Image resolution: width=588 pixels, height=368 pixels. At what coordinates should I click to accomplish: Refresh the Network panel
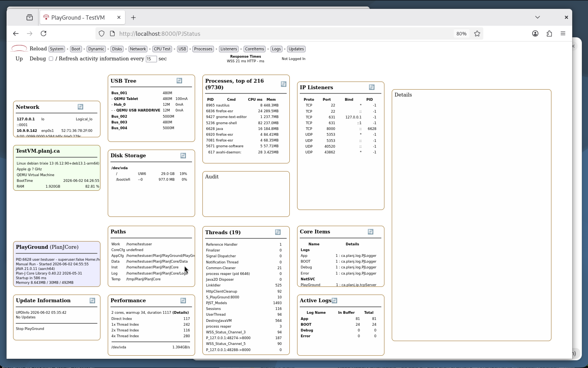tap(80, 107)
